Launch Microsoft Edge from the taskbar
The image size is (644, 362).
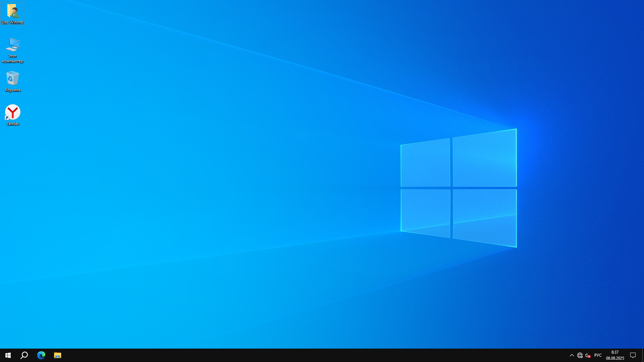click(x=41, y=355)
